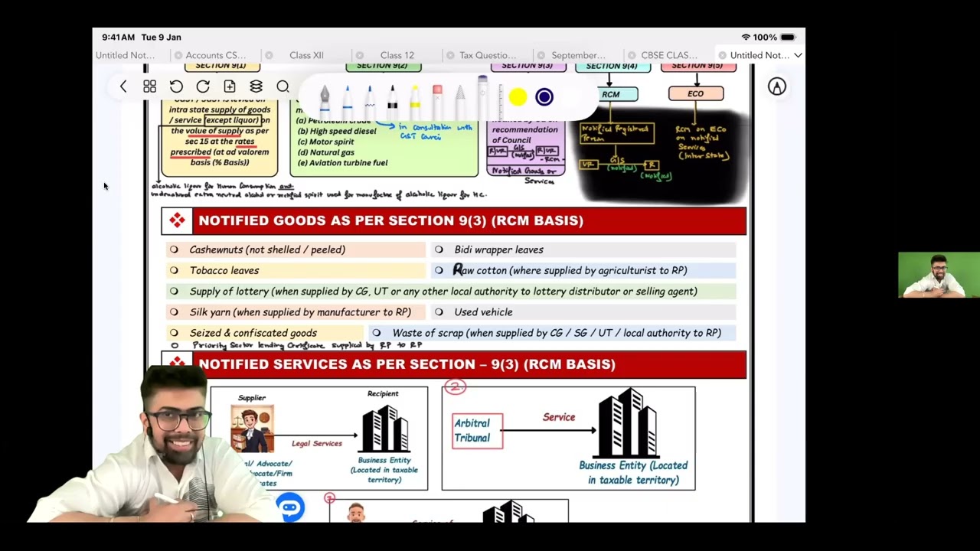Open the page thumbnails grid view

(x=149, y=87)
